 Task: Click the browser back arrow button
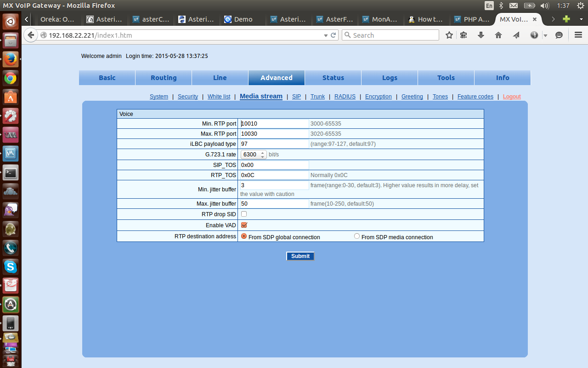[x=30, y=35]
